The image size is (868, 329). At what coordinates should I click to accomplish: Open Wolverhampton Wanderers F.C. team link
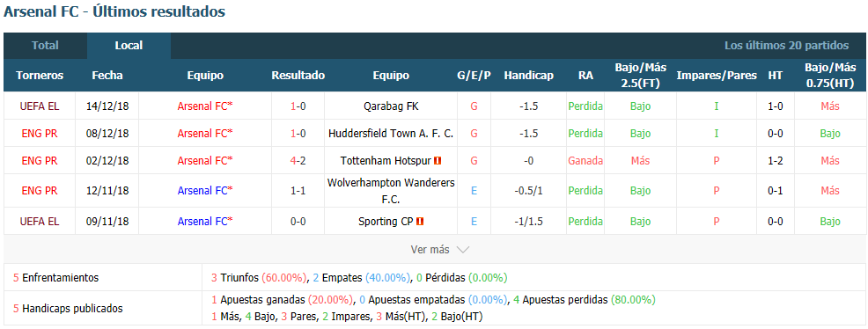391,191
